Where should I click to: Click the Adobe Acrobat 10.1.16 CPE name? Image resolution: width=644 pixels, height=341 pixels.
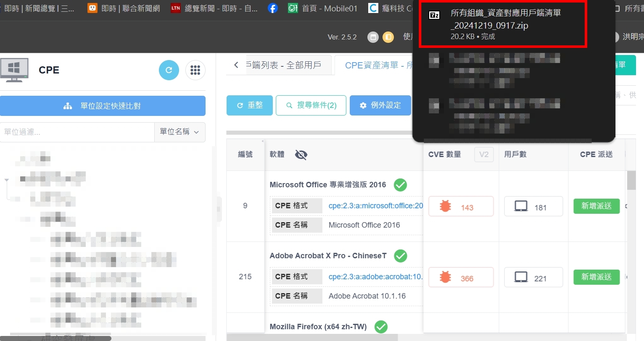(367, 296)
